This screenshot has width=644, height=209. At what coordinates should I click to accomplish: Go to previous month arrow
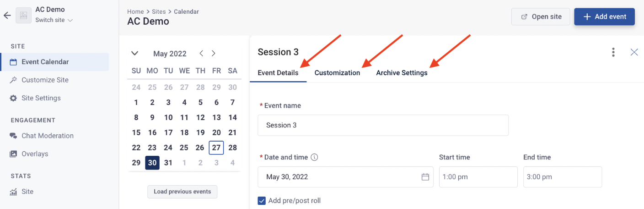[201, 53]
